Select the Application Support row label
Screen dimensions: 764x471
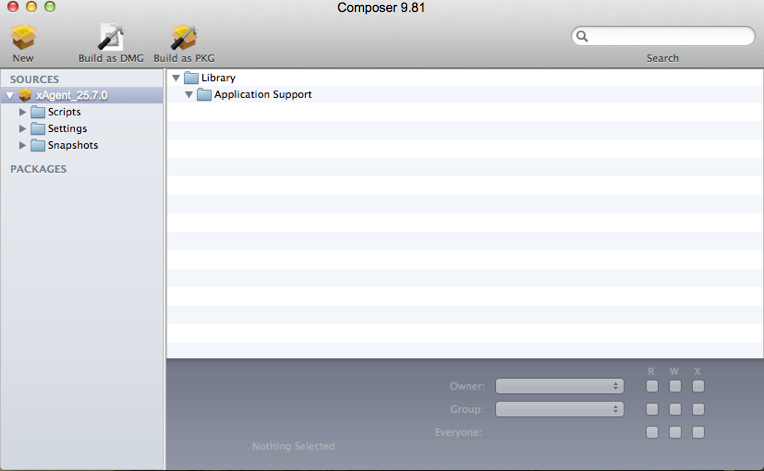(x=263, y=94)
